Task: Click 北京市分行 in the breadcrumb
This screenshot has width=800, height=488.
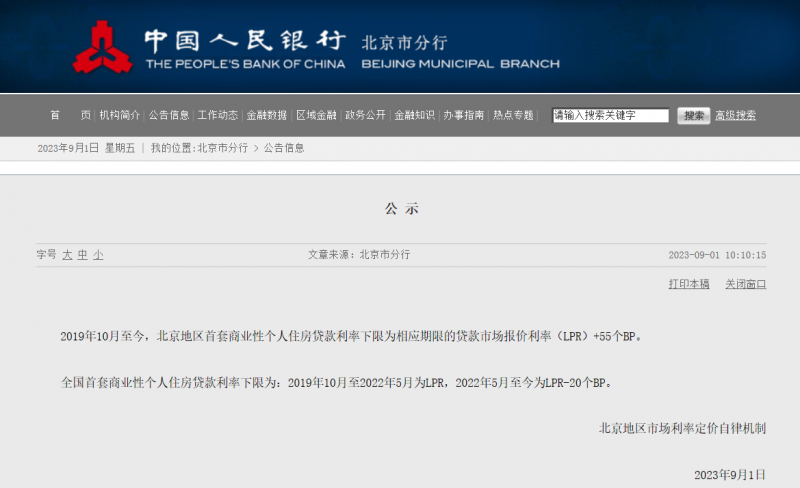Action: 222,148
